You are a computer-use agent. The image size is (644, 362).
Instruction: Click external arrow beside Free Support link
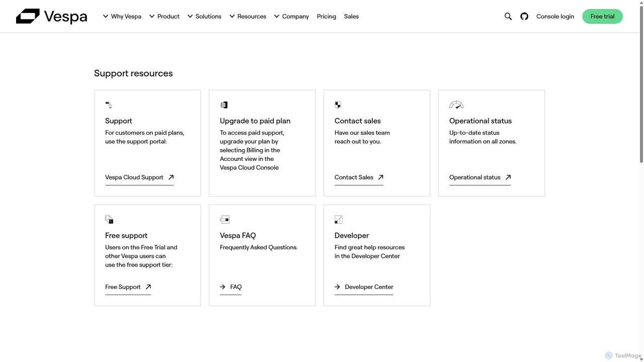point(148,287)
